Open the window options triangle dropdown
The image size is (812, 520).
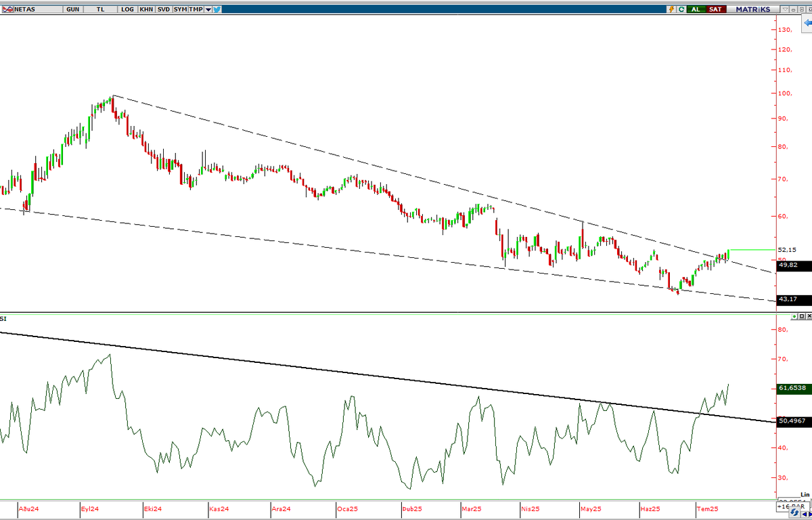pyautogui.click(x=785, y=9)
